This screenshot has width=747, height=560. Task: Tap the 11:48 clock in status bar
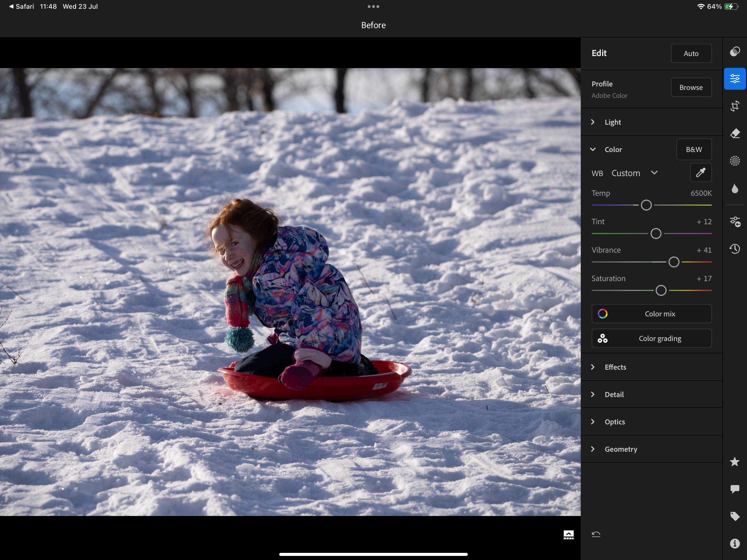(48, 6)
